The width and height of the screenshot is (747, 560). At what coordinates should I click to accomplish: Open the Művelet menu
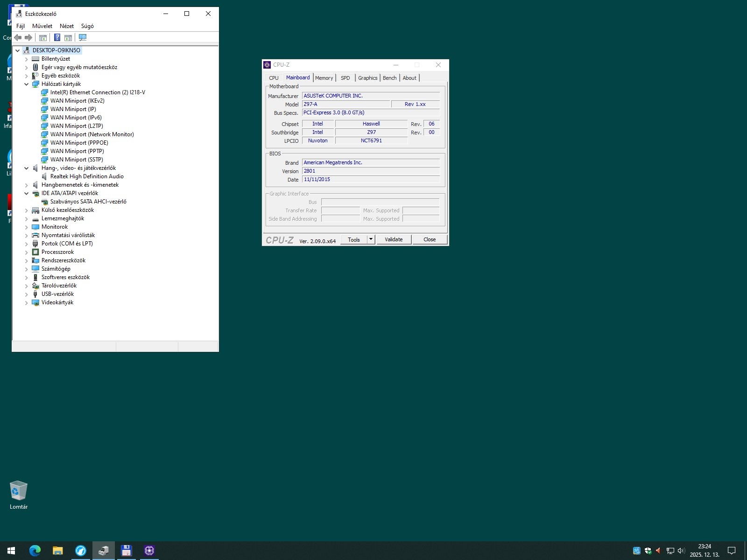(42, 26)
